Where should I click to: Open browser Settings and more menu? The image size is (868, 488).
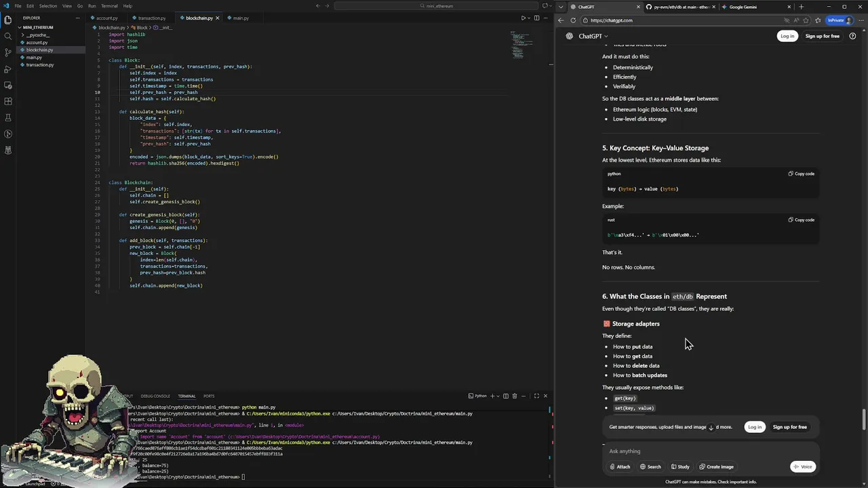pyautogui.click(x=860, y=20)
